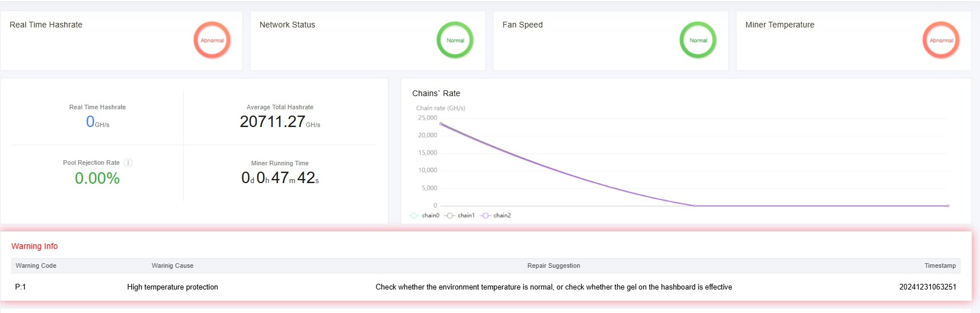This screenshot has width=980, height=313.
Task: Click the Average Total Hashrate 20711.27 value
Action: tap(273, 122)
